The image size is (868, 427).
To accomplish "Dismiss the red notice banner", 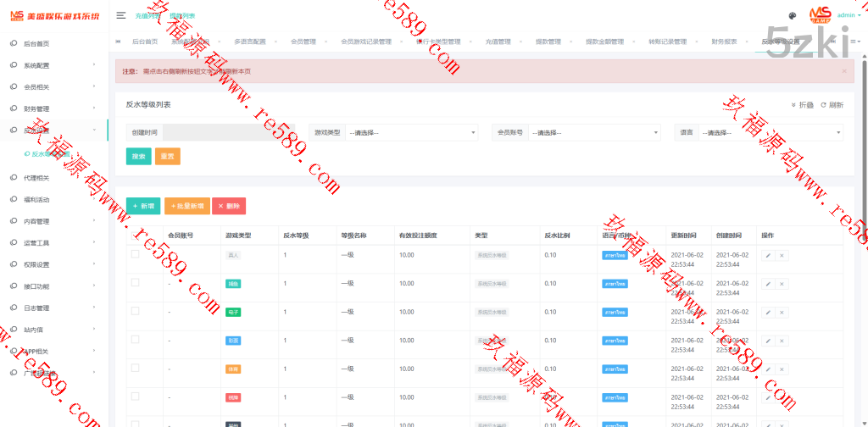I will point(843,71).
